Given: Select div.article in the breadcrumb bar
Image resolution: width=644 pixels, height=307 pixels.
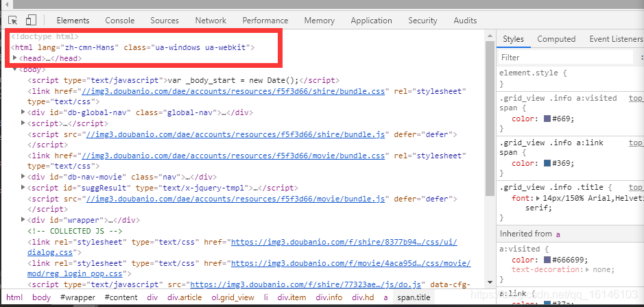Looking at the screenshot, I should [x=184, y=297].
